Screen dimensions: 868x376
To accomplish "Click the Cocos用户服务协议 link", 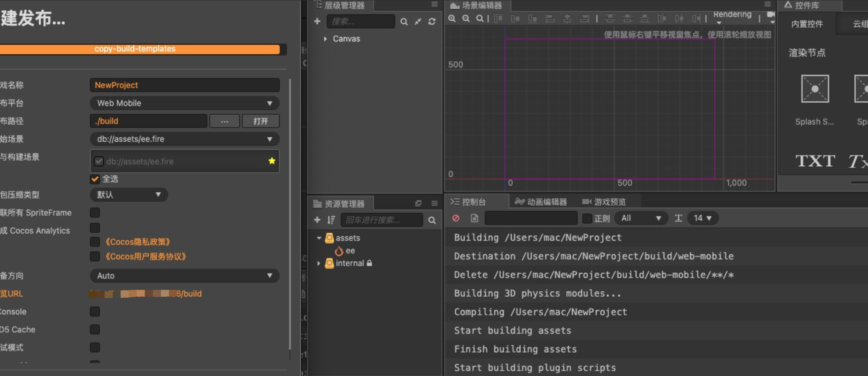I will click(146, 256).
